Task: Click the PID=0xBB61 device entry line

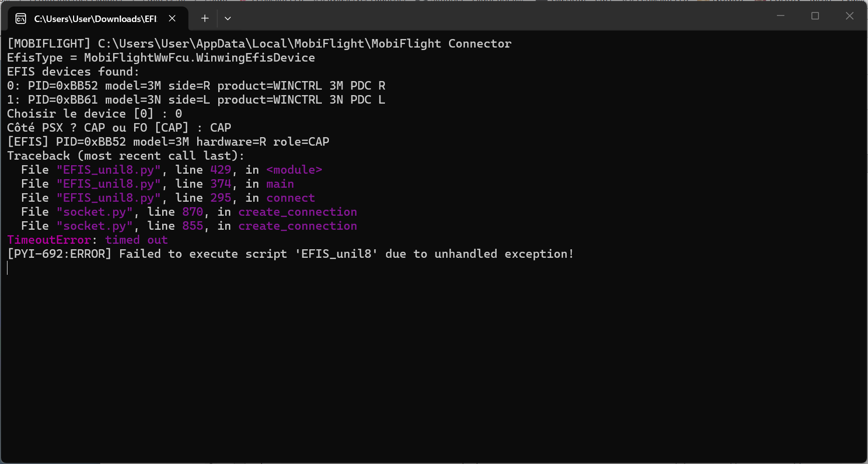Action: pos(196,100)
